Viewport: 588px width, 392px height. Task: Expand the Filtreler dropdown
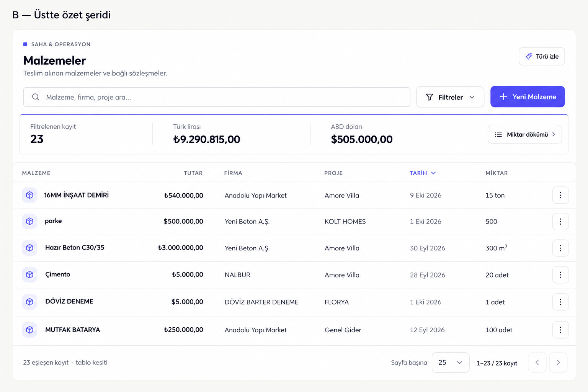[x=450, y=97]
